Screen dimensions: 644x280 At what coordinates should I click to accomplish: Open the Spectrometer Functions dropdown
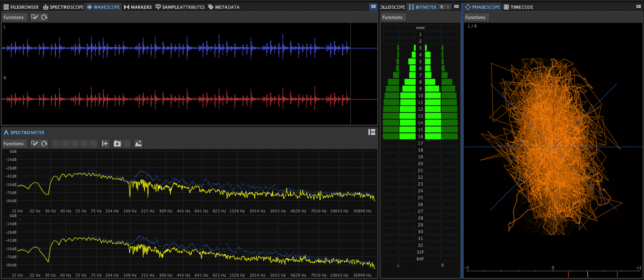[x=14, y=144]
